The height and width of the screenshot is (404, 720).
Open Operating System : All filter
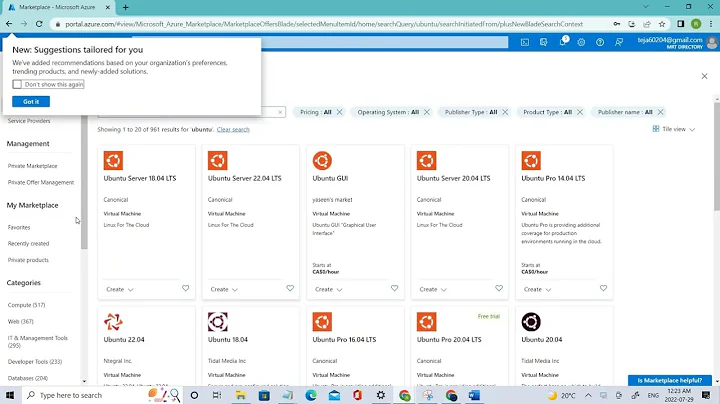pos(388,112)
